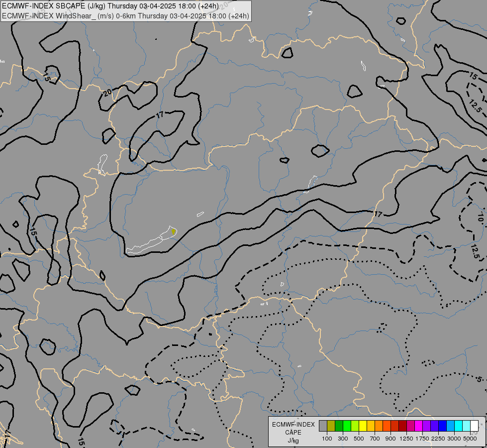Screen dimensions: 487x448
Task: Click the brick red legend swatch
Action: (x=395, y=426)
